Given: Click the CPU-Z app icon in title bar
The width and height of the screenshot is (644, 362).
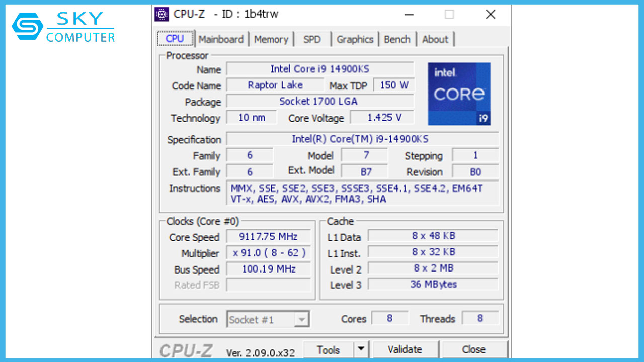Looking at the screenshot, I should pyautogui.click(x=162, y=14).
